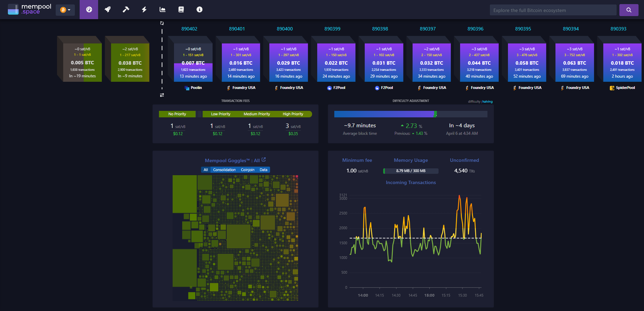
Task: Open the Graphs chart icon
Action: pyautogui.click(x=163, y=10)
